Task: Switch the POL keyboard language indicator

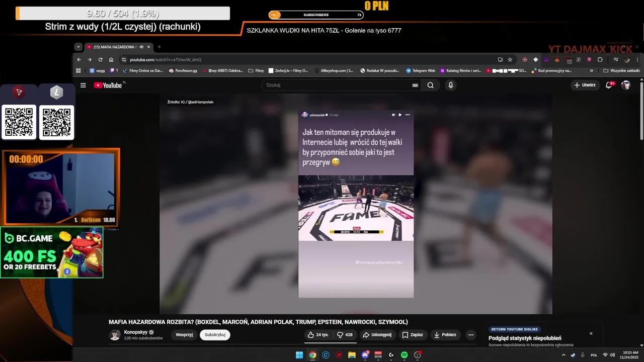Action: coord(594,355)
